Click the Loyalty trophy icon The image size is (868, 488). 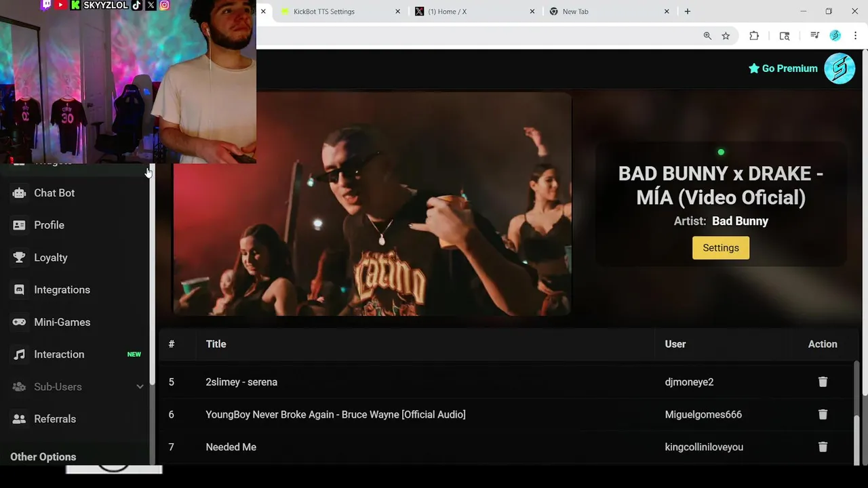[19, 258]
